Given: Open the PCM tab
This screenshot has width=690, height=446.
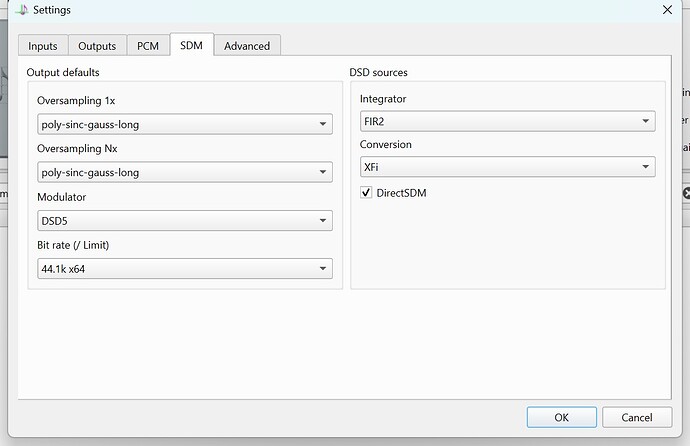Looking at the screenshot, I should pos(148,46).
